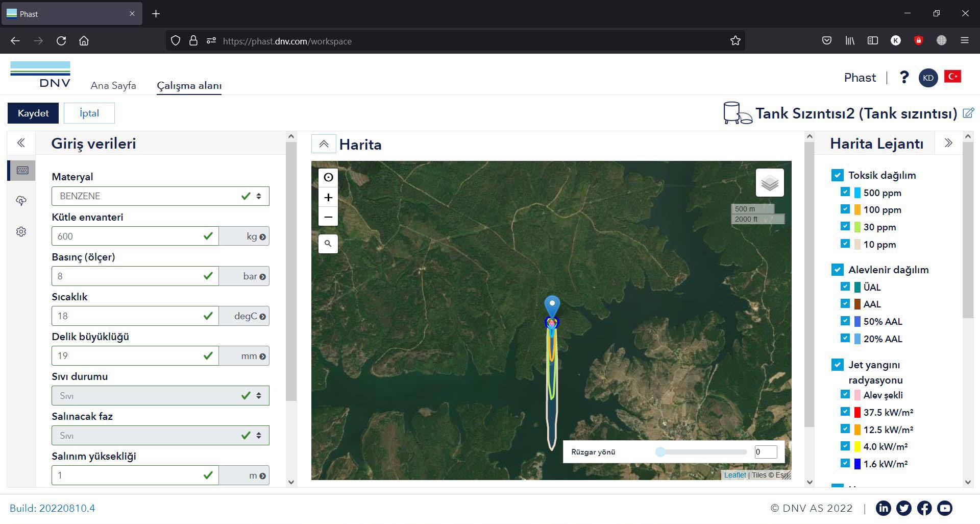
Task: Zoom in on the map
Action: click(328, 197)
